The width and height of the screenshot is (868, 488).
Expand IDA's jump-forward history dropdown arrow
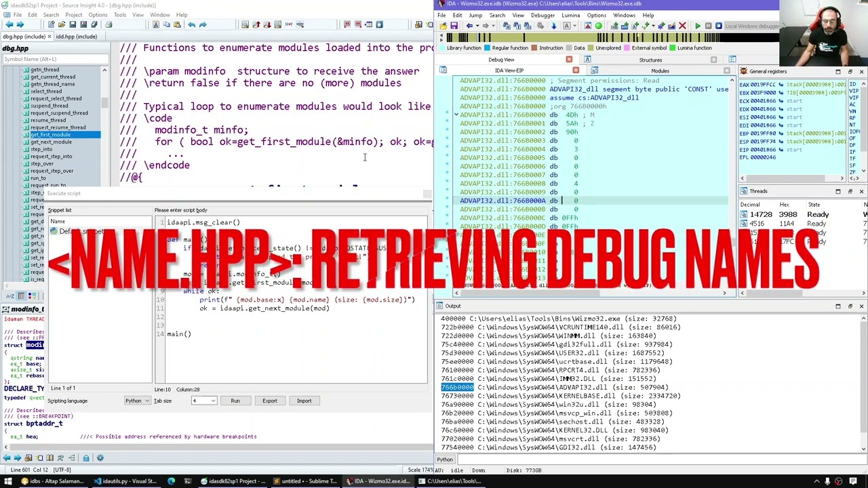pyautogui.click(x=493, y=26)
